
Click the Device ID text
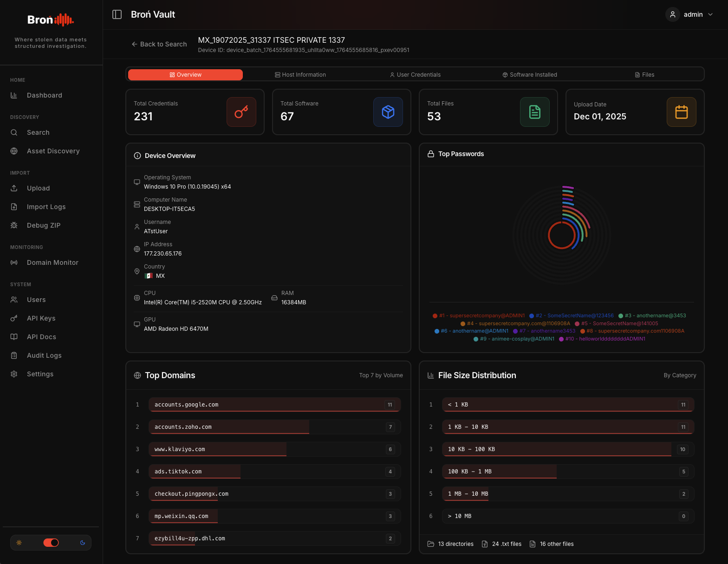(304, 50)
